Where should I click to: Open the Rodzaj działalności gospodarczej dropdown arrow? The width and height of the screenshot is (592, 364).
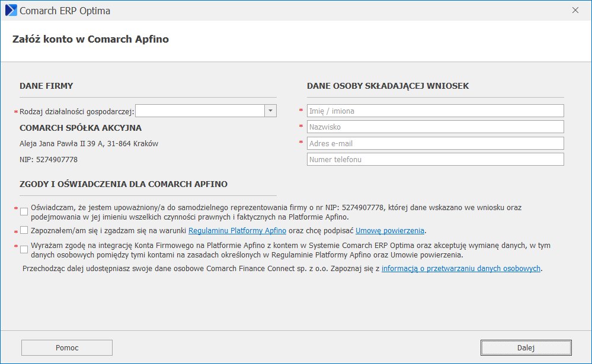coord(270,111)
